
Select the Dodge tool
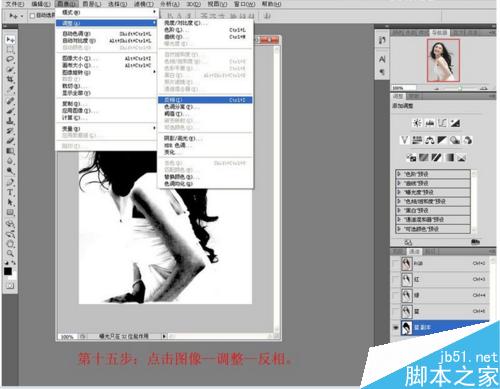point(10,171)
